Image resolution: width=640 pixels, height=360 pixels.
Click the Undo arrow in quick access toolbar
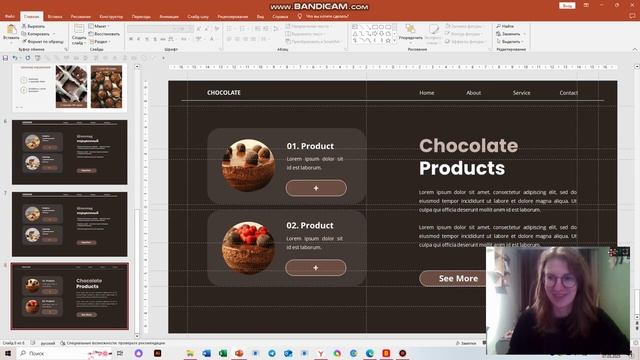[x=15, y=58]
